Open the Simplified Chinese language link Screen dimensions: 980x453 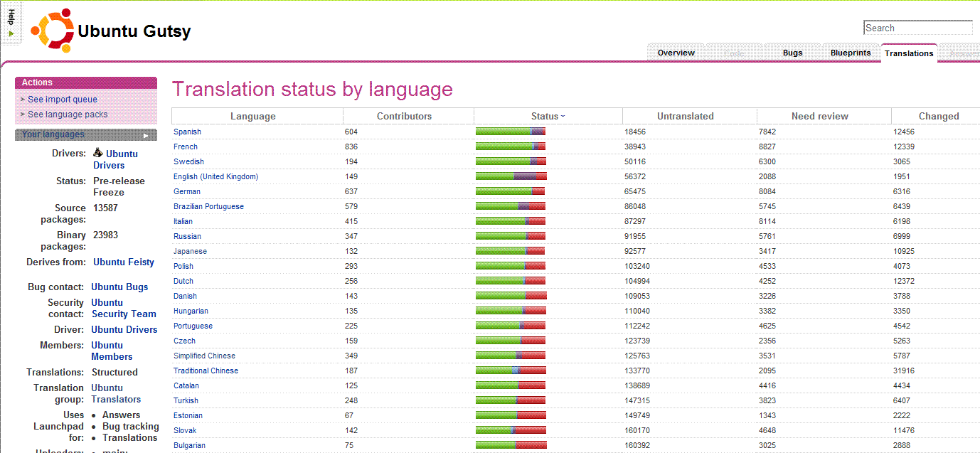204,356
